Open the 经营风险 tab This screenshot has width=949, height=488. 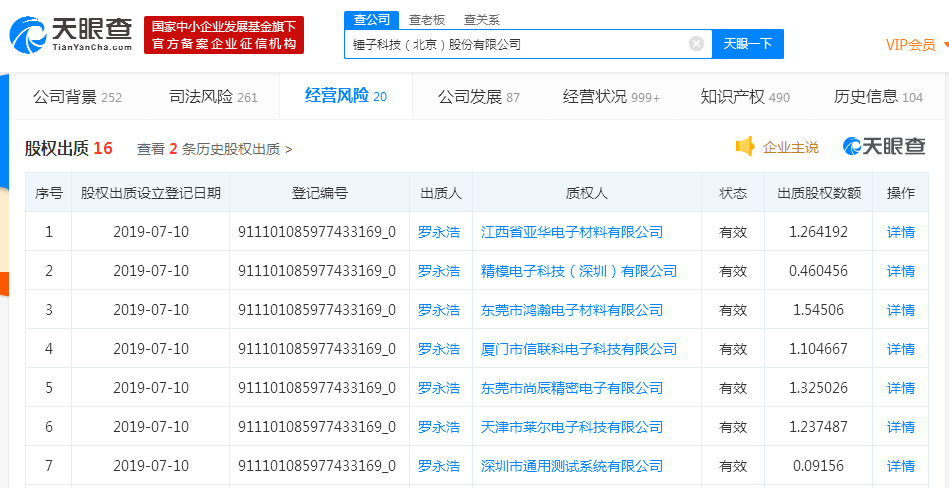click(x=346, y=96)
